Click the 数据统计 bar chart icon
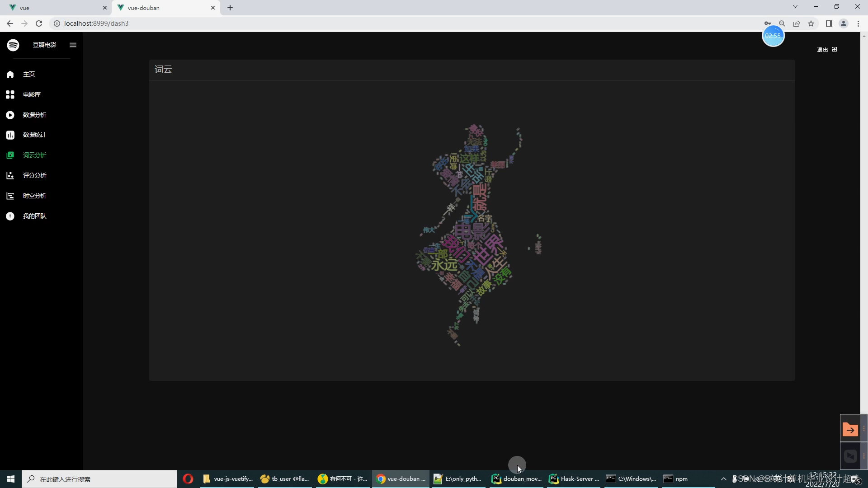 click(x=10, y=135)
